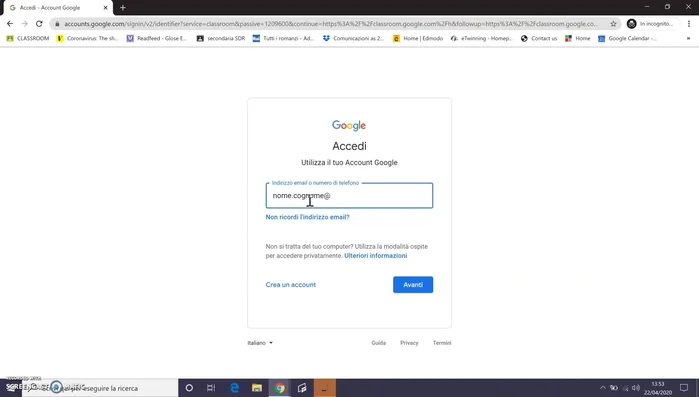The width and height of the screenshot is (699, 397).
Task: Open the Privacy footer link
Action: pyautogui.click(x=409, y=343)
